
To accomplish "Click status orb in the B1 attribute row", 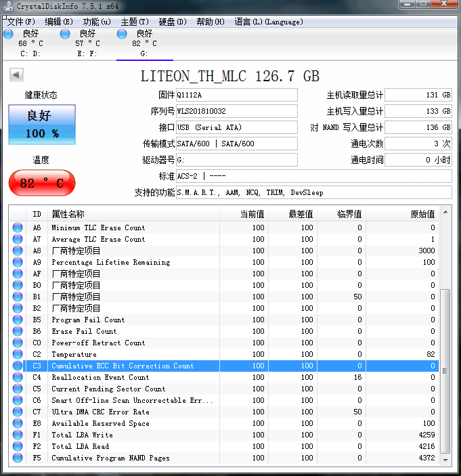I will point(18,297).
